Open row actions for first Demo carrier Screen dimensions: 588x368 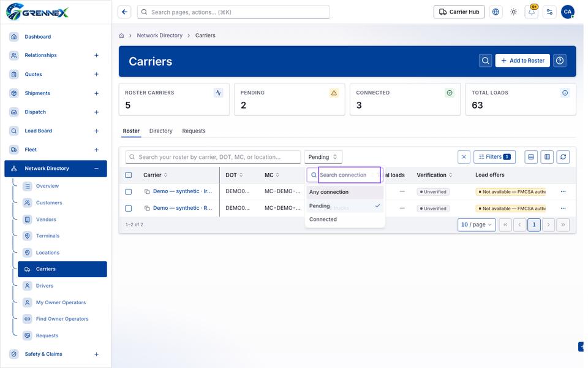[x=563, y=192]
